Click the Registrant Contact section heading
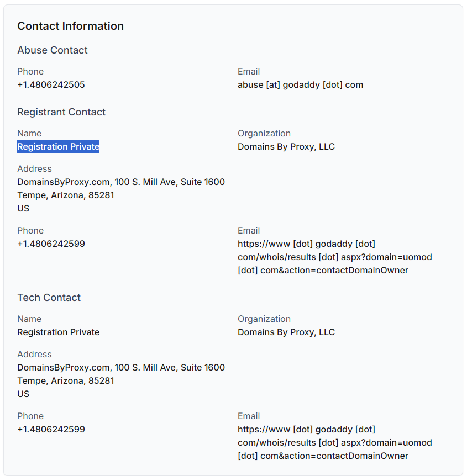 coord(61,112)
